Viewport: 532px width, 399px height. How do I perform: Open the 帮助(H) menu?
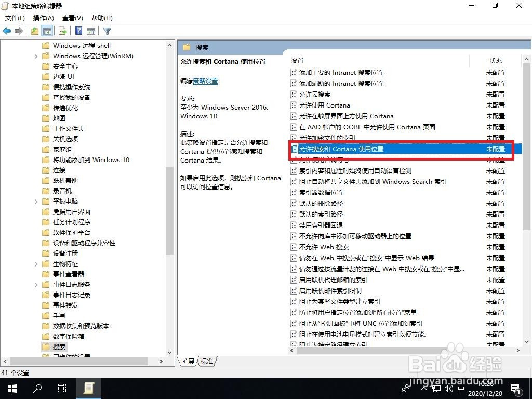(x=102, y=18)
